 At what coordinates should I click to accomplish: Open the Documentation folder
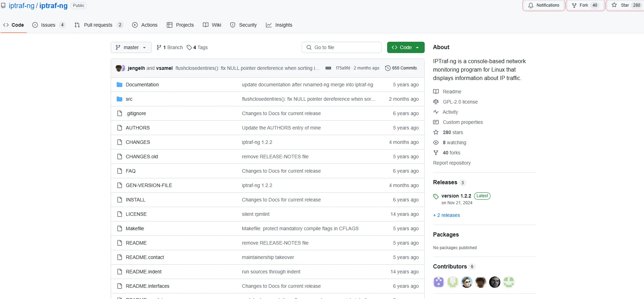pyautogui.click(x=142, y=85)
